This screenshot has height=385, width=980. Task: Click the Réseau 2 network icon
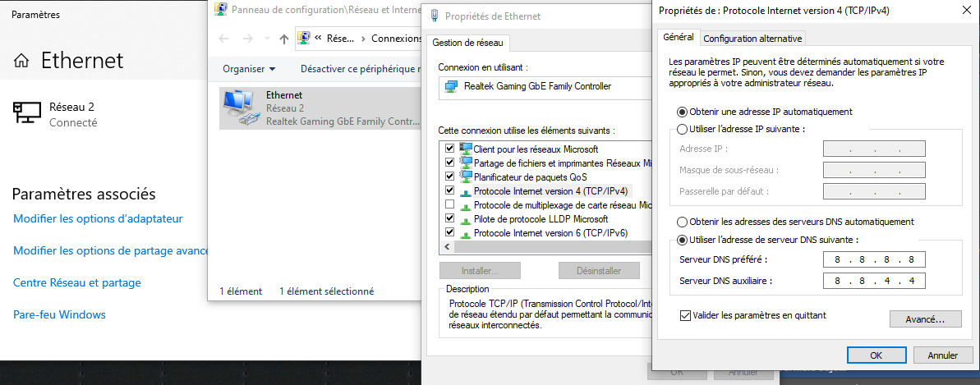(x=27, y=113)
